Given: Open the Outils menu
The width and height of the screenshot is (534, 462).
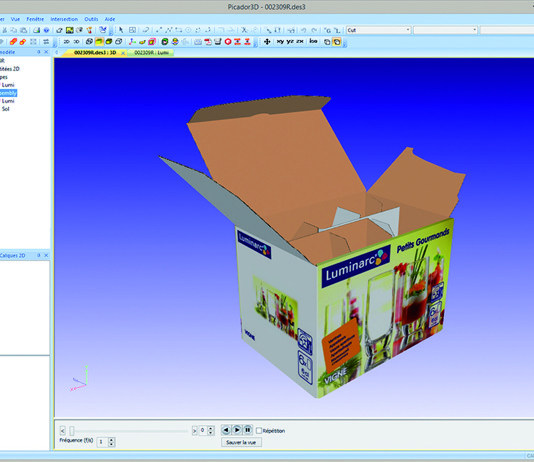Looking at the screenshot, I should pyautogui.click(x=91, y=19).
